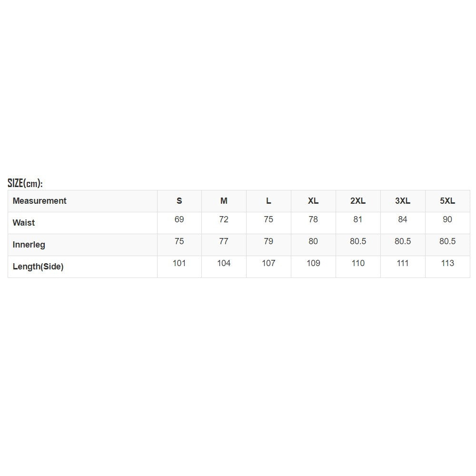
Task: Click the Waist value 69
Action: 179,219
